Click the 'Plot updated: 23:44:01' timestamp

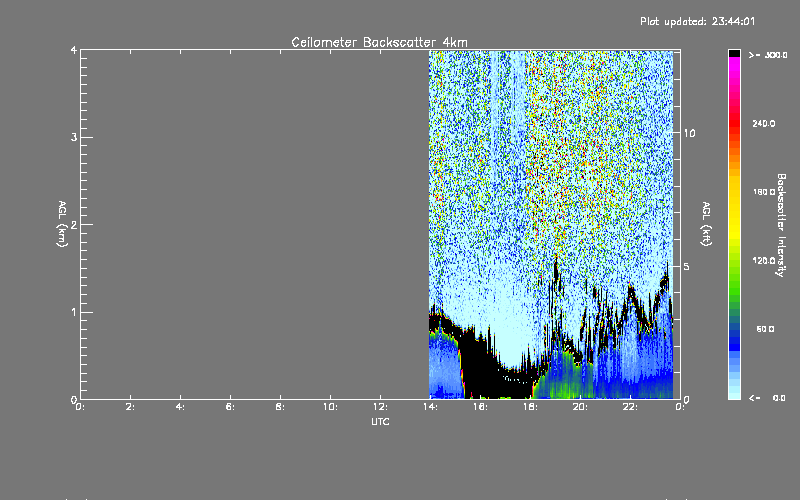[x=697, y=21]
